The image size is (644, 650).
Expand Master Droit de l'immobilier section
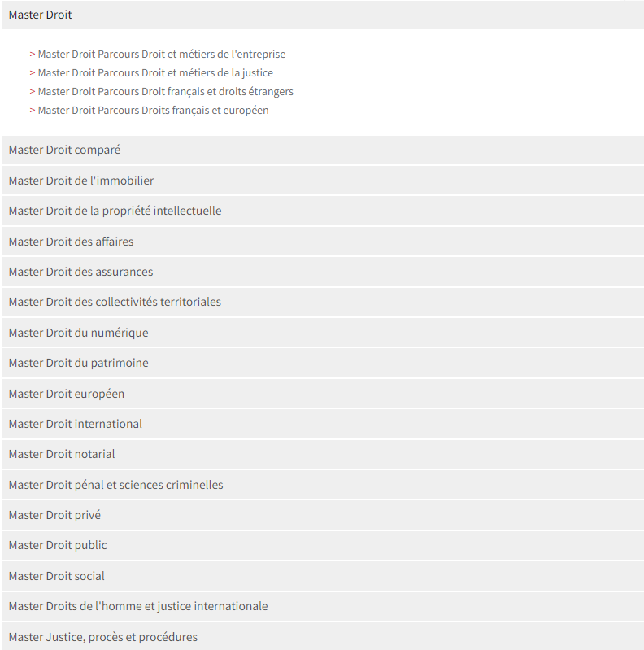point(323,181)
